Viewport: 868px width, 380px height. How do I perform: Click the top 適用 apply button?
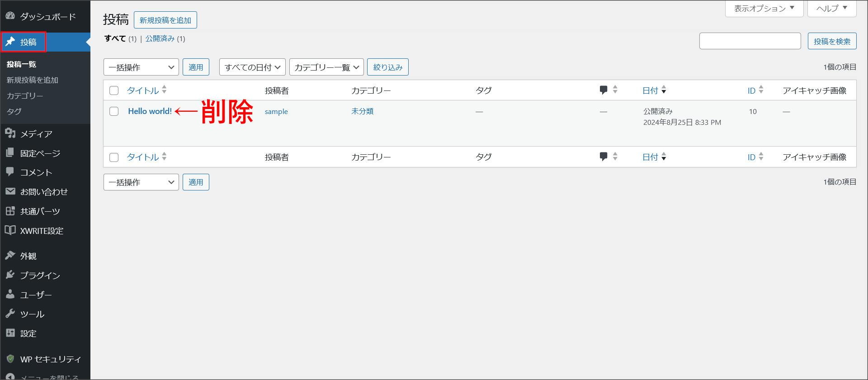[196, 67]
